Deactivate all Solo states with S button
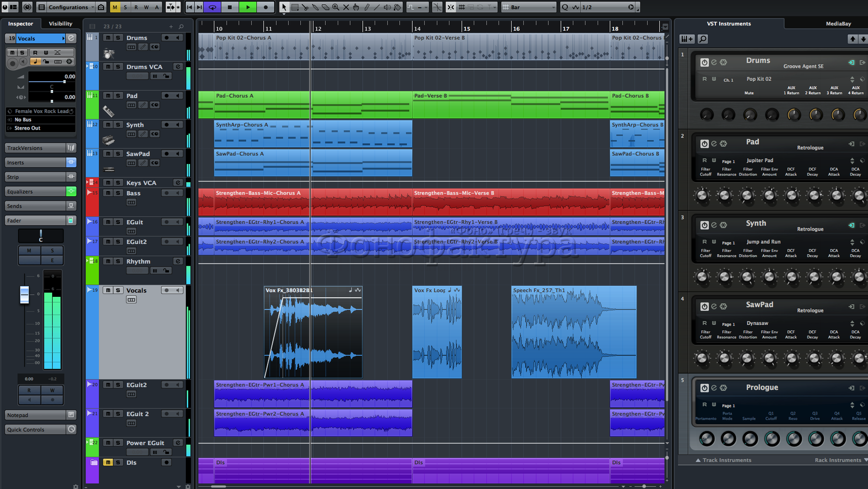Image resolution: width=868 pixels, height=489 pixels. pos(125,7)
